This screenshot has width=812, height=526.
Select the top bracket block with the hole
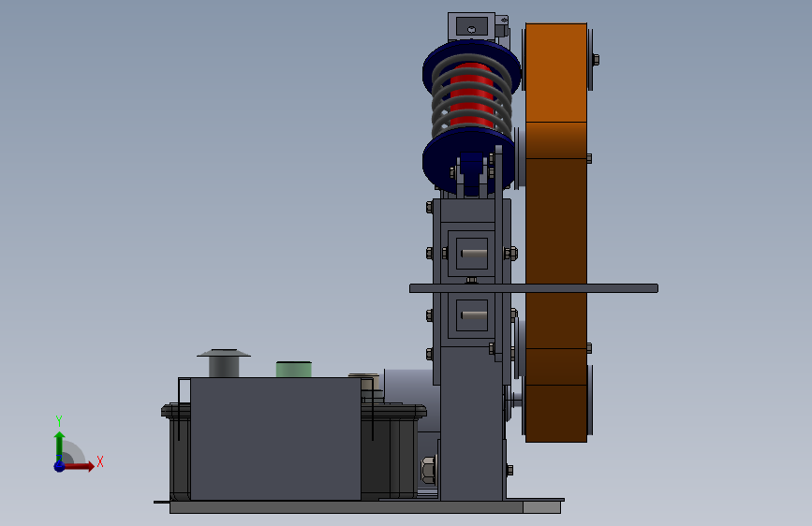471,26
